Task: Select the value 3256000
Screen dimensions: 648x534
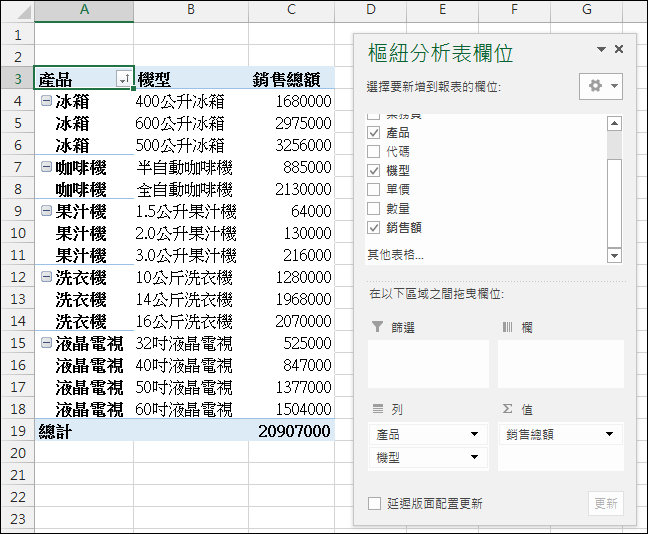Action: tap(291, 145)
